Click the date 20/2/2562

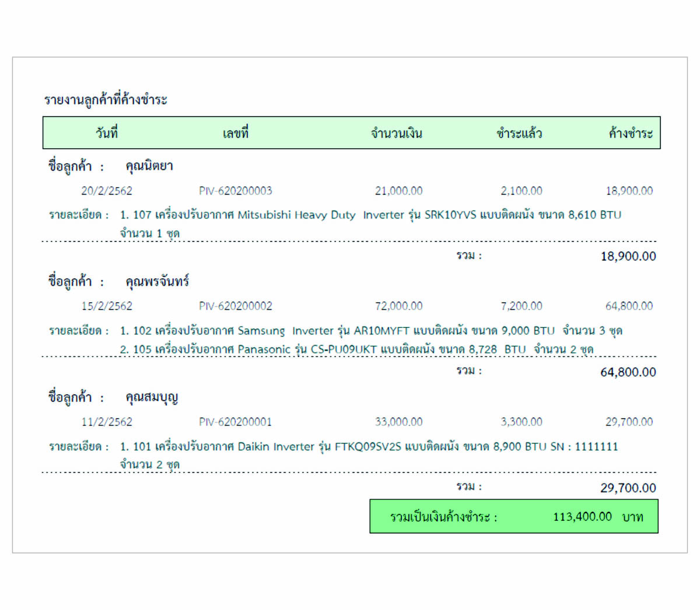click(x=107, y=191)
